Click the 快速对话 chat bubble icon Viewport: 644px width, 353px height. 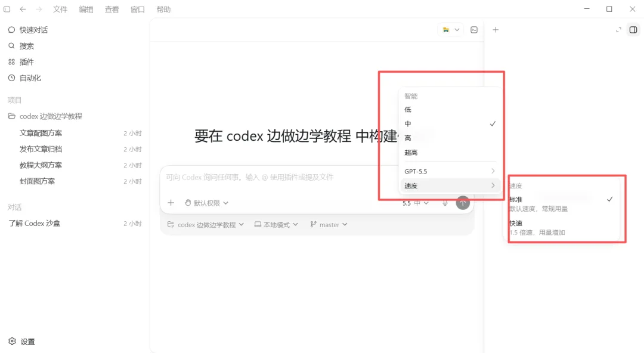(11, 30)
